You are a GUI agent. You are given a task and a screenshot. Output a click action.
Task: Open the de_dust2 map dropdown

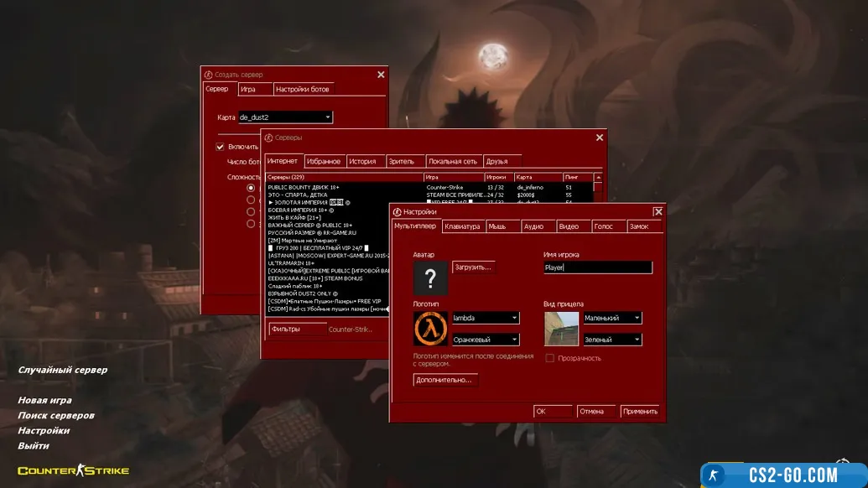coord(285,117)
